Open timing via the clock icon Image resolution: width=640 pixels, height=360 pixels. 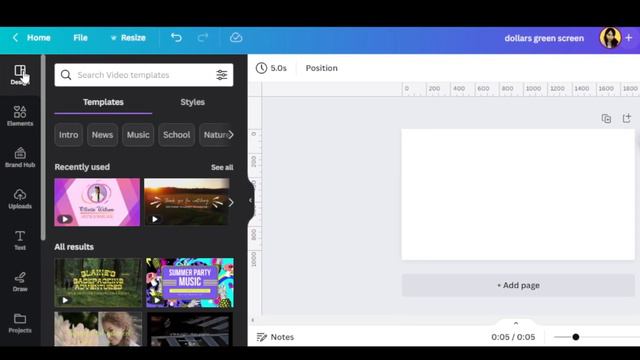click(261, 68)
